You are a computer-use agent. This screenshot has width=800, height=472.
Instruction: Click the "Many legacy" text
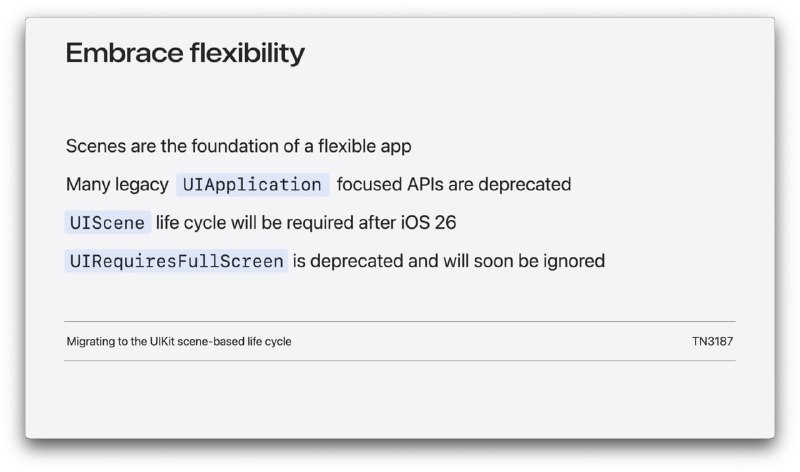click(117, 185)
